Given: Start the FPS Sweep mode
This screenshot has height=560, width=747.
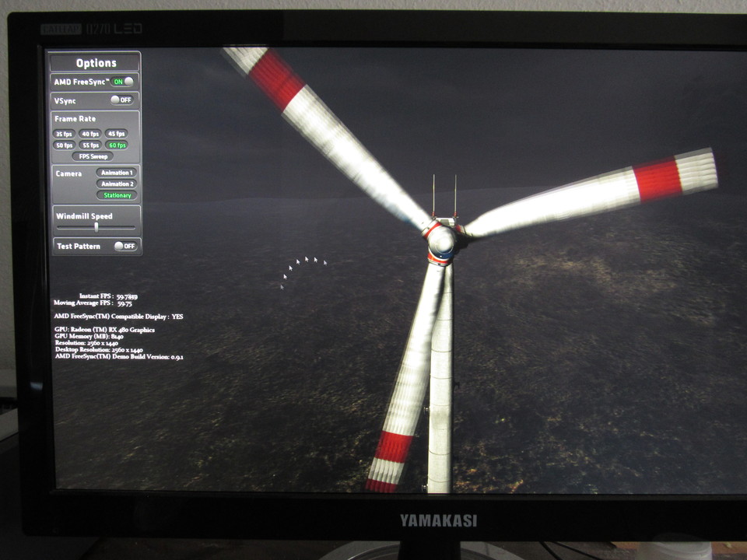Looking at the screenshot, I should pyautogui.click(x=93, y=156).
